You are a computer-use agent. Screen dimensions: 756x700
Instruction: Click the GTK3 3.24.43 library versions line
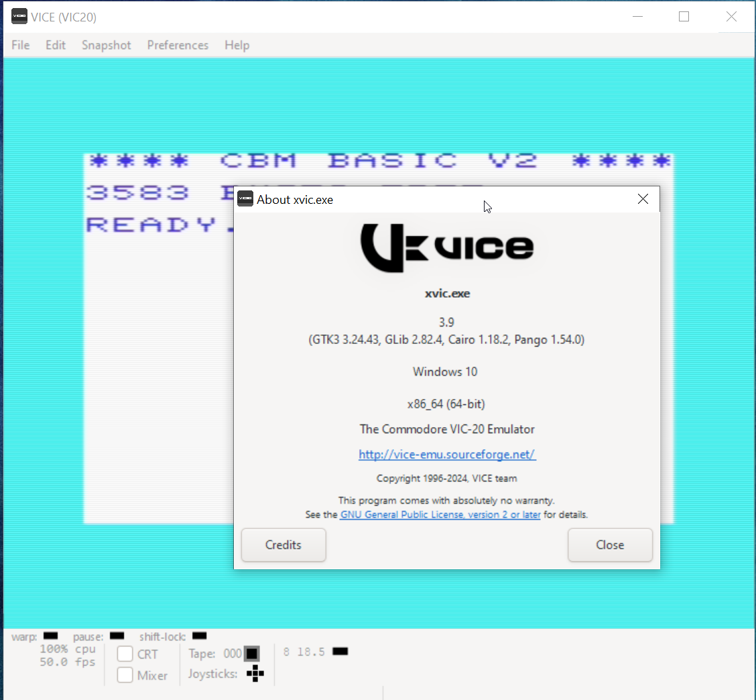pos(446,340)
